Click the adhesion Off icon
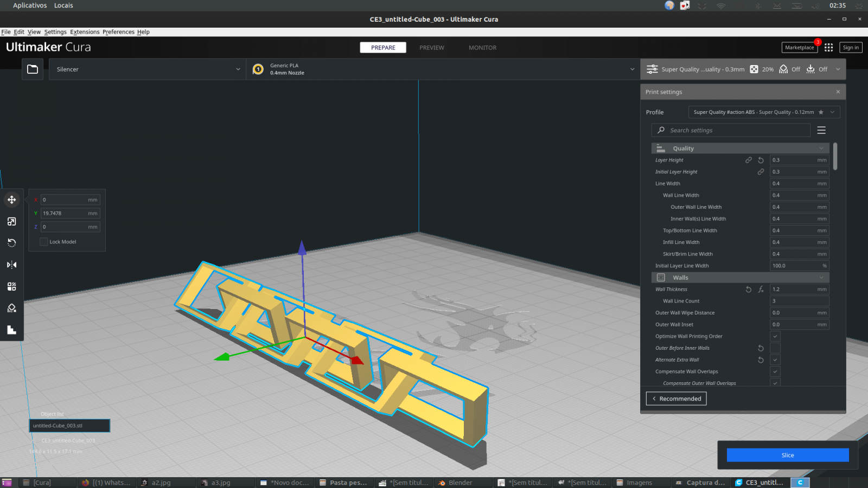The width and height of the screenshot is (868, 488). point(810,69)
